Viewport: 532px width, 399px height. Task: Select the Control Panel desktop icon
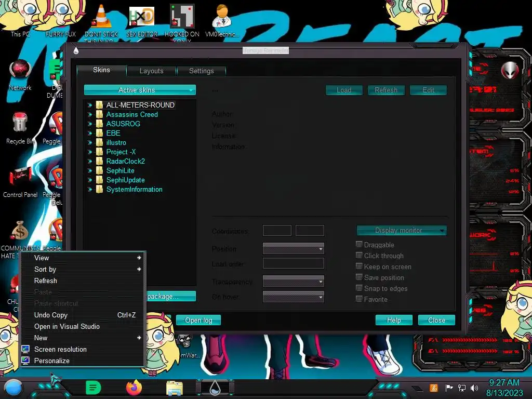pyautogui.click(x=20, y=177)
